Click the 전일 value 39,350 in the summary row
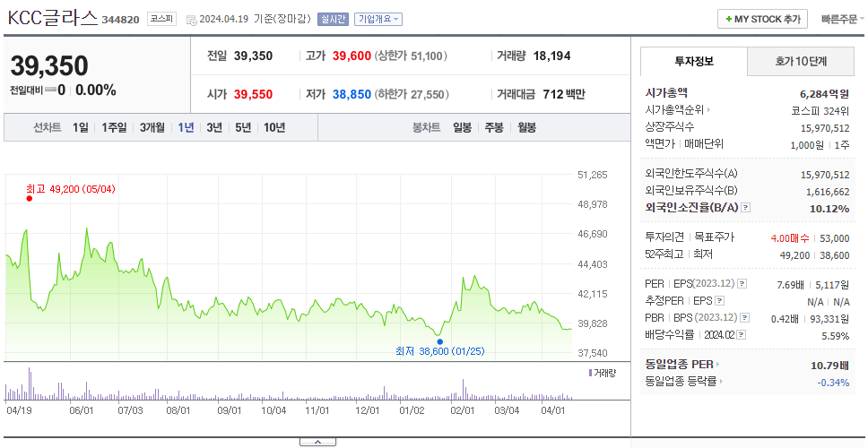The height and width of the screenshot is (448, 868). click(x=253, y=56)
